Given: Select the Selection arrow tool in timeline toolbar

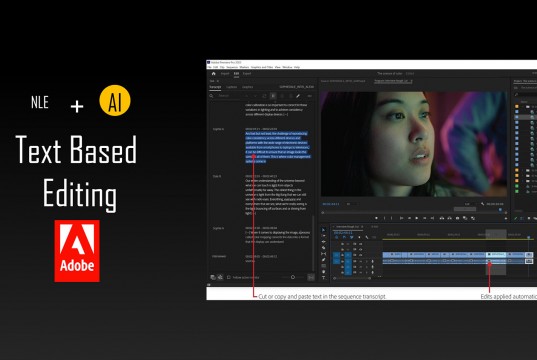Looking at the screenshot, I should click(x=323, y=230).
